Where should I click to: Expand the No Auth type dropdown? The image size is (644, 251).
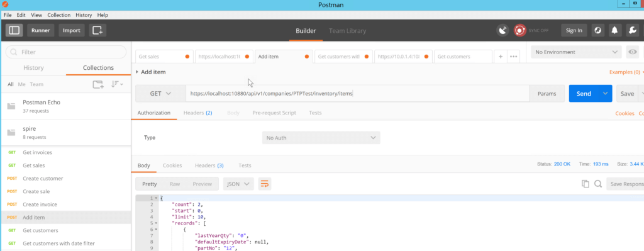point(321,138)
